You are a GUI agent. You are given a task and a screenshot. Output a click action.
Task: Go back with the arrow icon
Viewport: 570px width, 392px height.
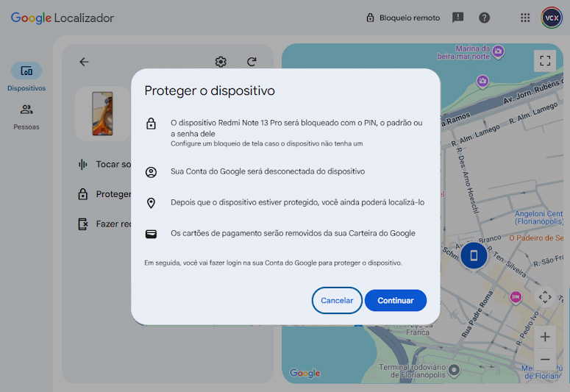point(84,62)
